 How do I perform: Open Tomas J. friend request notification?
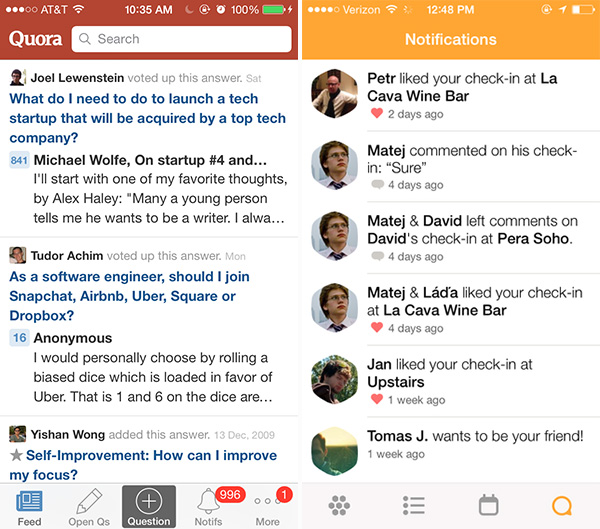[x=451, y=449]
